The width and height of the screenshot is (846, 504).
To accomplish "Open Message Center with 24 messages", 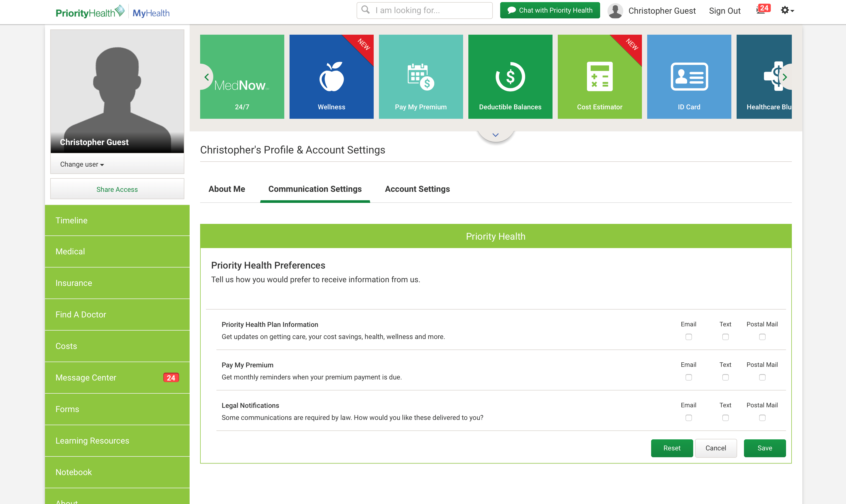I will [117, 378].
